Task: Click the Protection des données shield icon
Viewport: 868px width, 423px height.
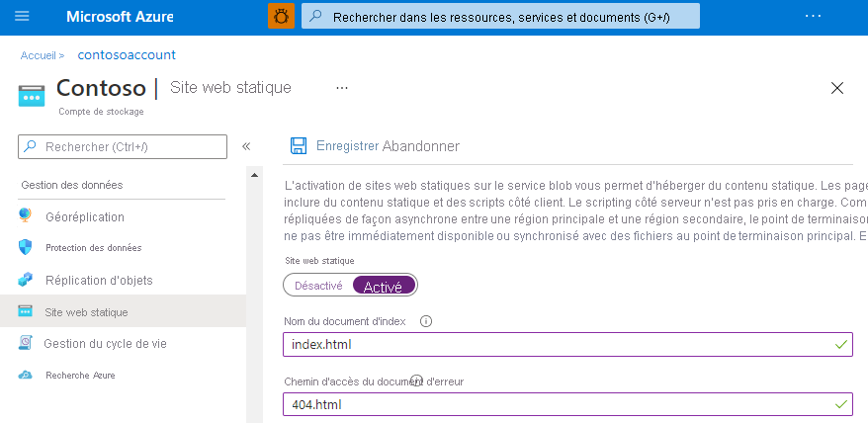Action: 25,247
